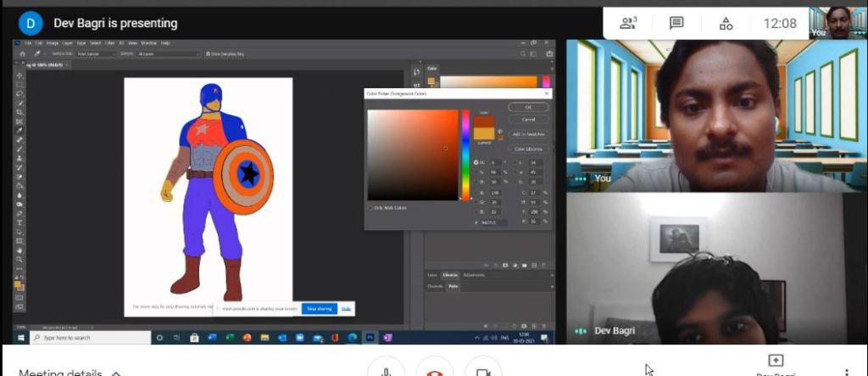Show everyone in the Meet call

click(628, 23)
